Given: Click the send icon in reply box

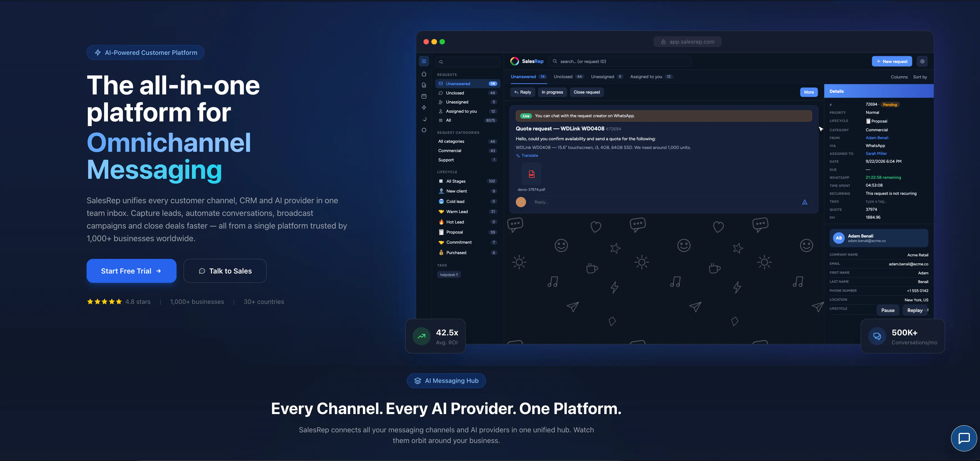Looking at the screenshot, I should click(x=805, y=202).
